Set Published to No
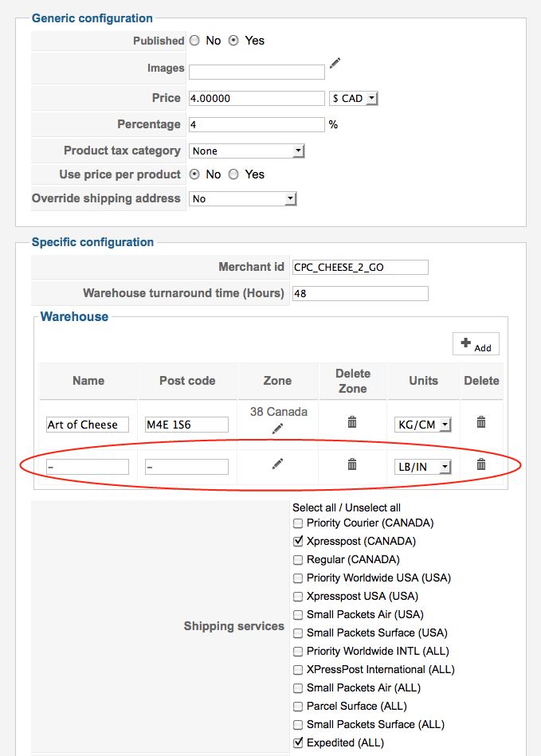 click(194, 41)
